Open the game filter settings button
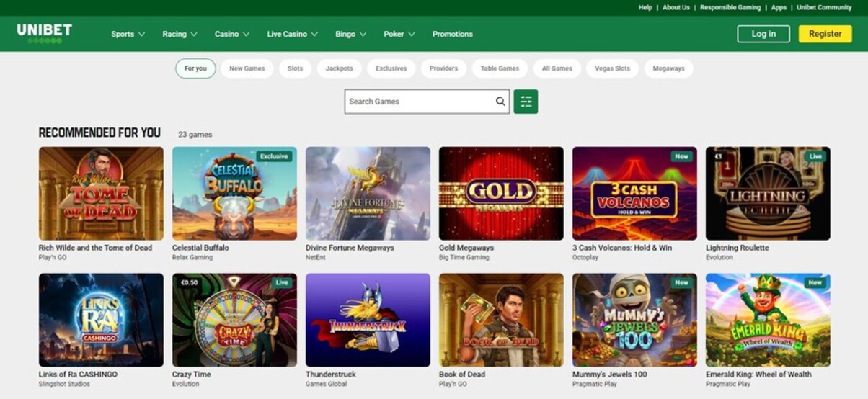 coord(526,102)
